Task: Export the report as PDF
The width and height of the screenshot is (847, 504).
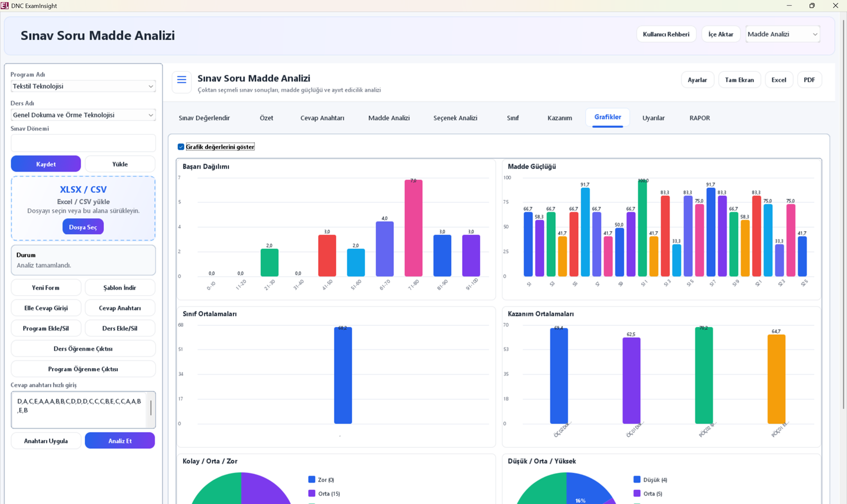Action: (809, 80)
